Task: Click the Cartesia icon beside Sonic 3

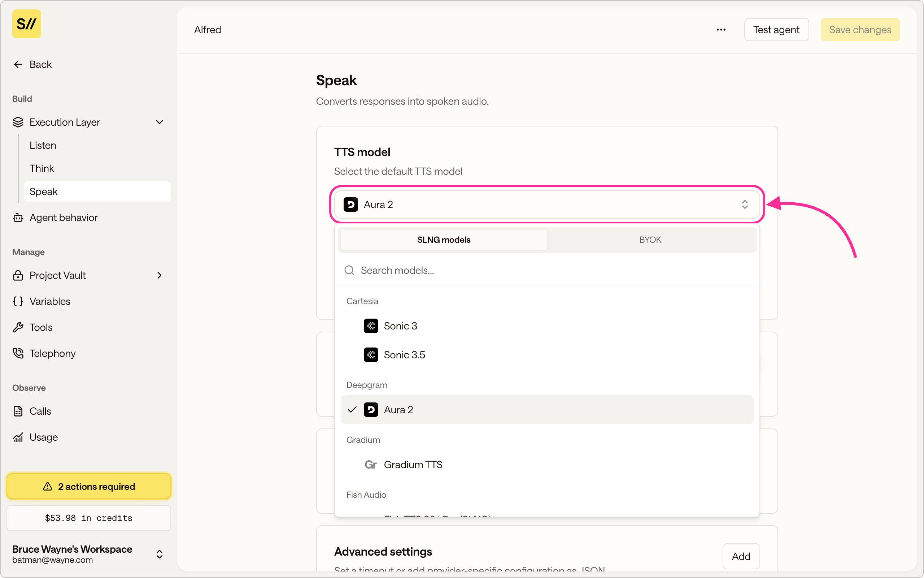Action: (371, 326)
